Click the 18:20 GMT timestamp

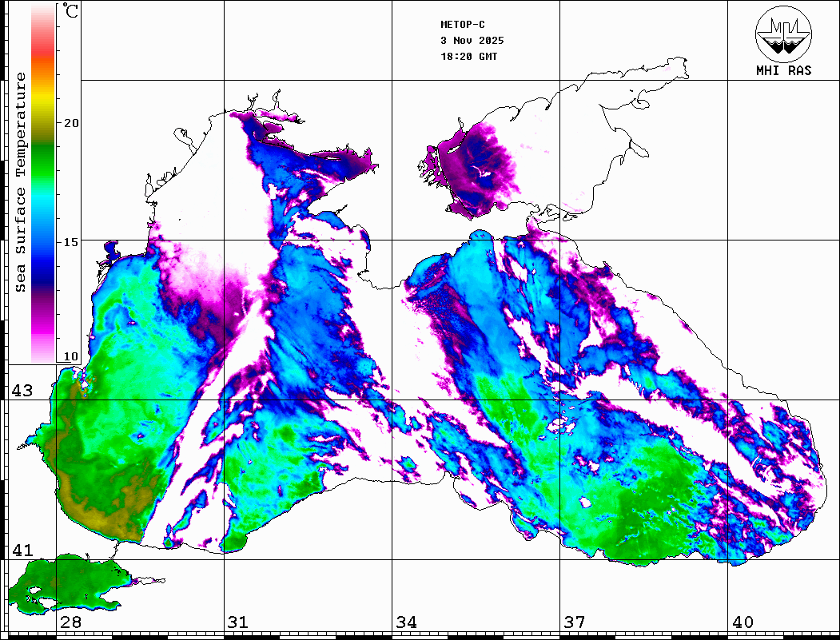coord(468,57)
